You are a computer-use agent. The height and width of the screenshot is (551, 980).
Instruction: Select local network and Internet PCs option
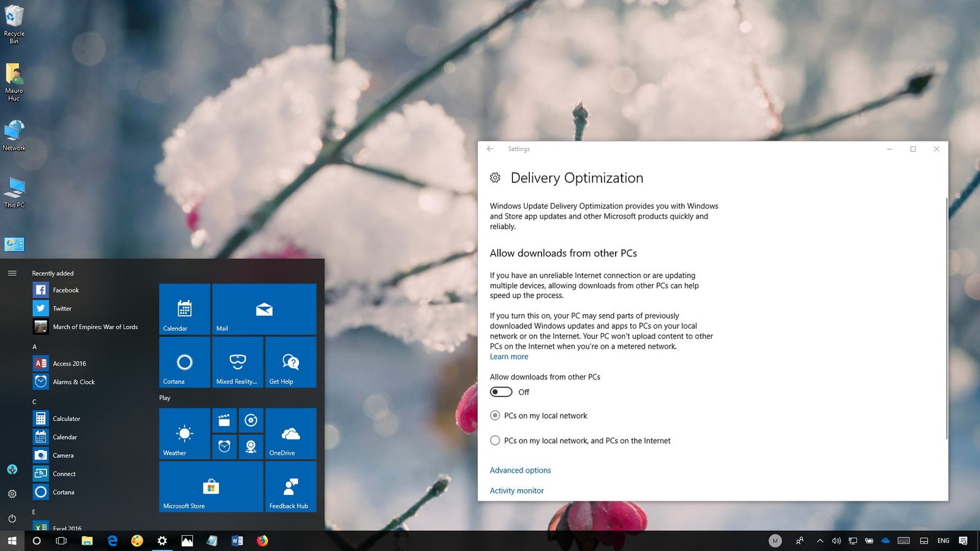click(x=495, y=441)
